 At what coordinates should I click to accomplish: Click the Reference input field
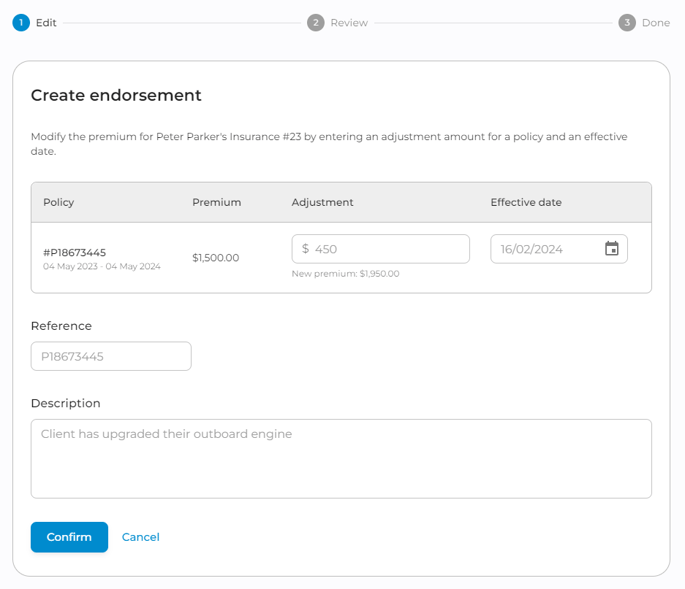click(111, 356)
